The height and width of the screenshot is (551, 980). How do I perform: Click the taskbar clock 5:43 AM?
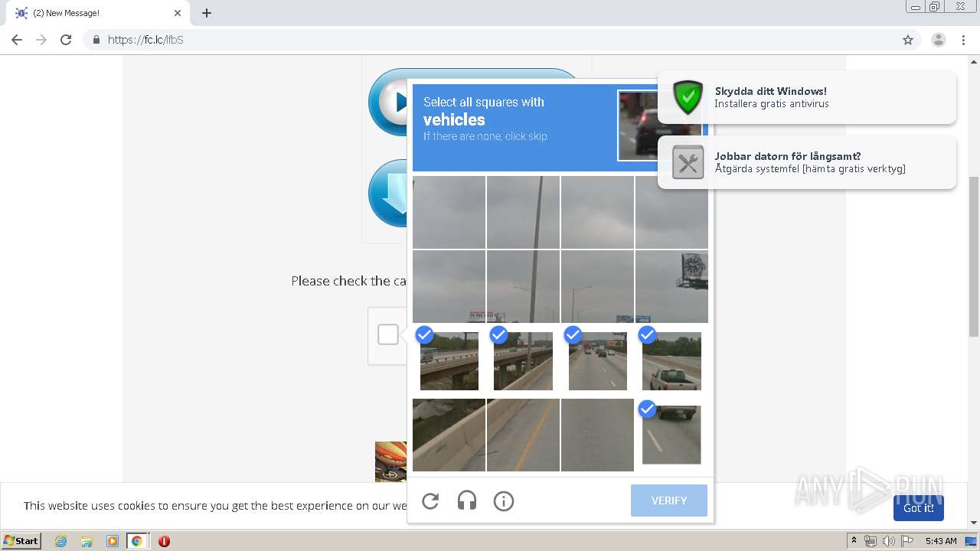(940, 541)
